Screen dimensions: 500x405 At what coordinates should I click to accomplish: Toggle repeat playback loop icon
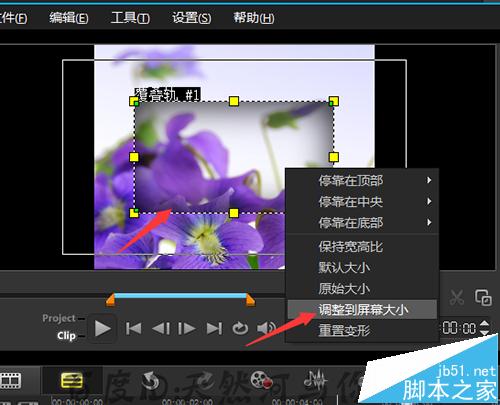(240, 329)
